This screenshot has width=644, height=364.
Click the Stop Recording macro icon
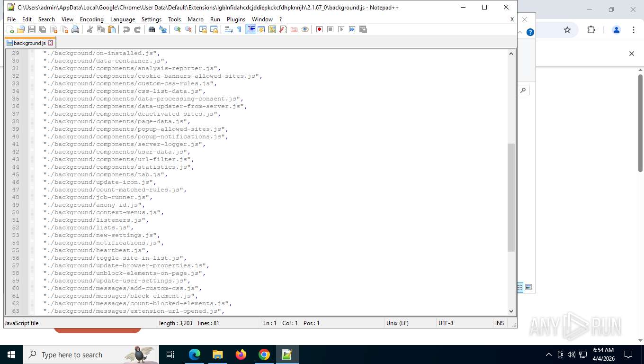pos(330,29)
